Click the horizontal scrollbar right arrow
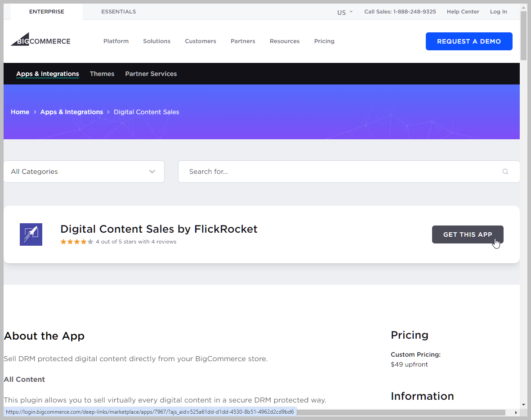 516,412
